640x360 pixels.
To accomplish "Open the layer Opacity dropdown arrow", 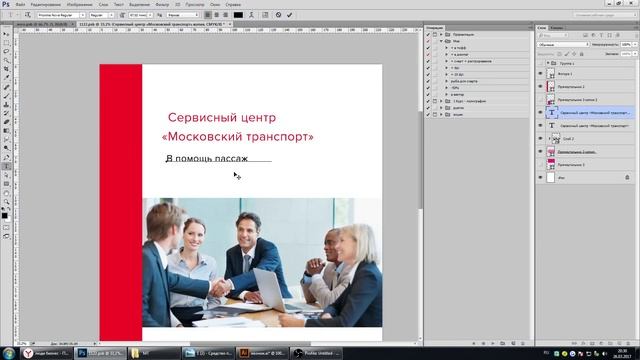I will 635,44.
